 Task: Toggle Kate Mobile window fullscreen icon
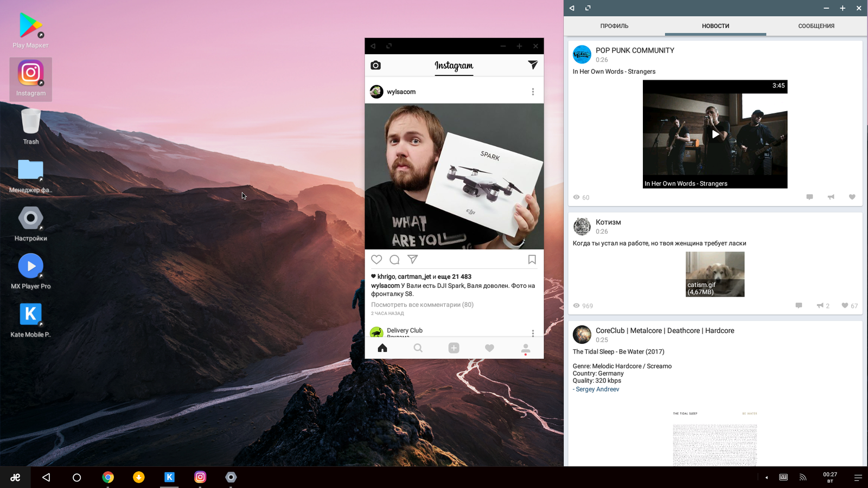coord(588,8)
